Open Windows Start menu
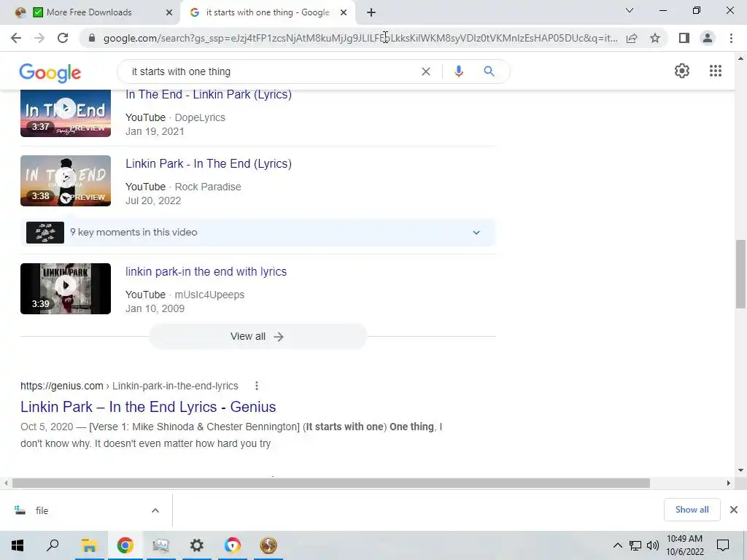The image size is (747, 560). pyautogui.click(x=18, y=545)
